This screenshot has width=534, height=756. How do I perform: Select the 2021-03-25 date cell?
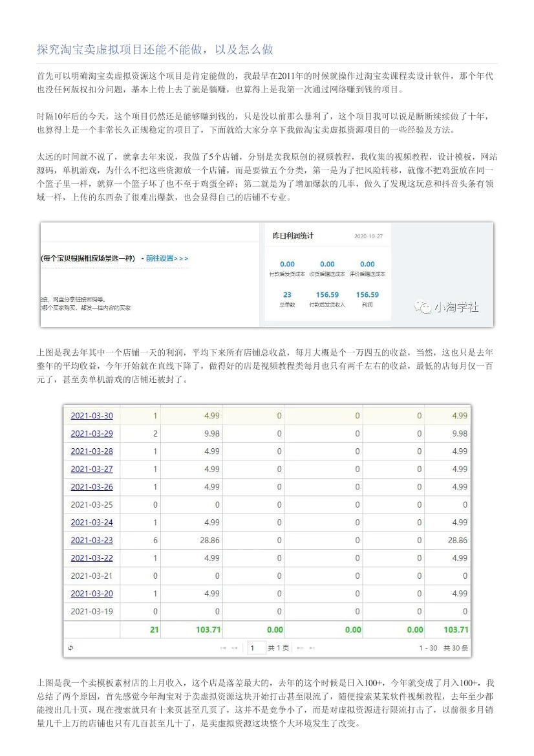click(92, 505)
